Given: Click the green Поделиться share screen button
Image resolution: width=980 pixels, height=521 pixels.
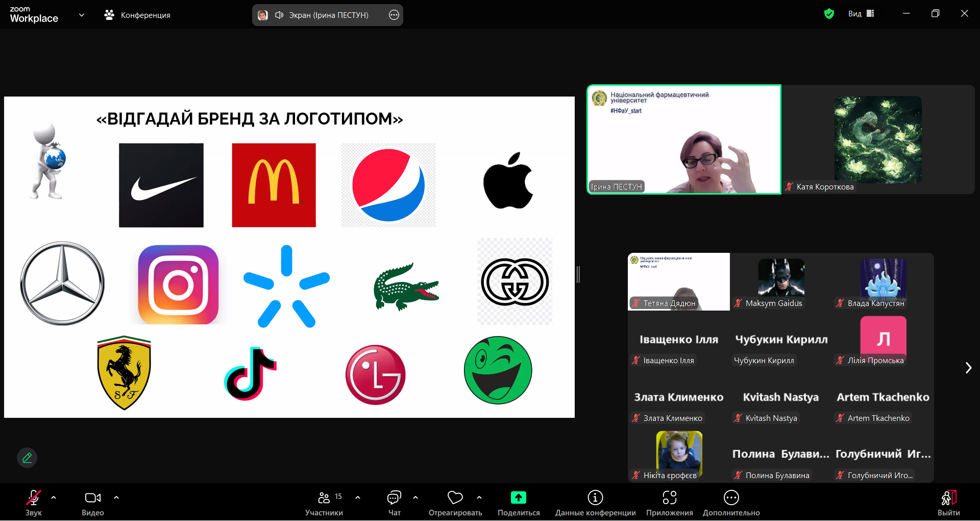Looking at the screenshot, I should [519, 503].
